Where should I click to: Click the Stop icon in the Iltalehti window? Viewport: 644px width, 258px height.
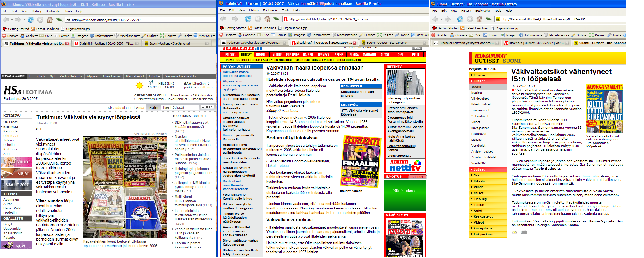(x=258, y=19)
